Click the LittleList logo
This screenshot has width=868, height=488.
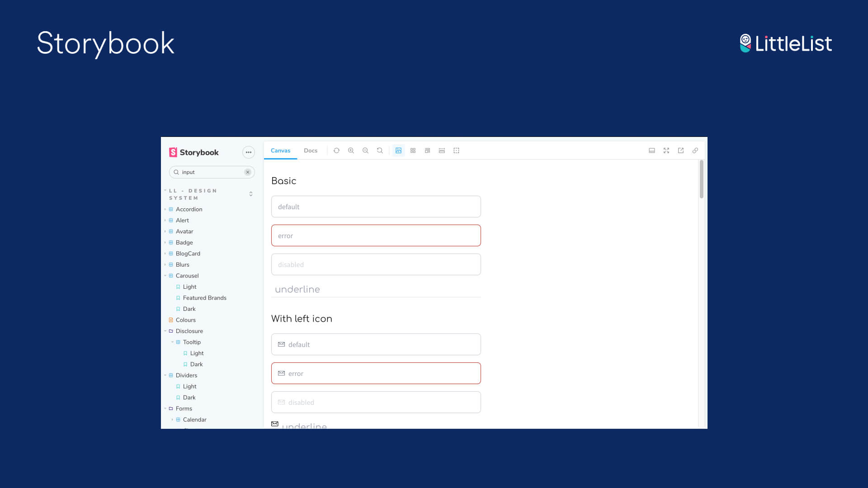[x=786, y=43]
